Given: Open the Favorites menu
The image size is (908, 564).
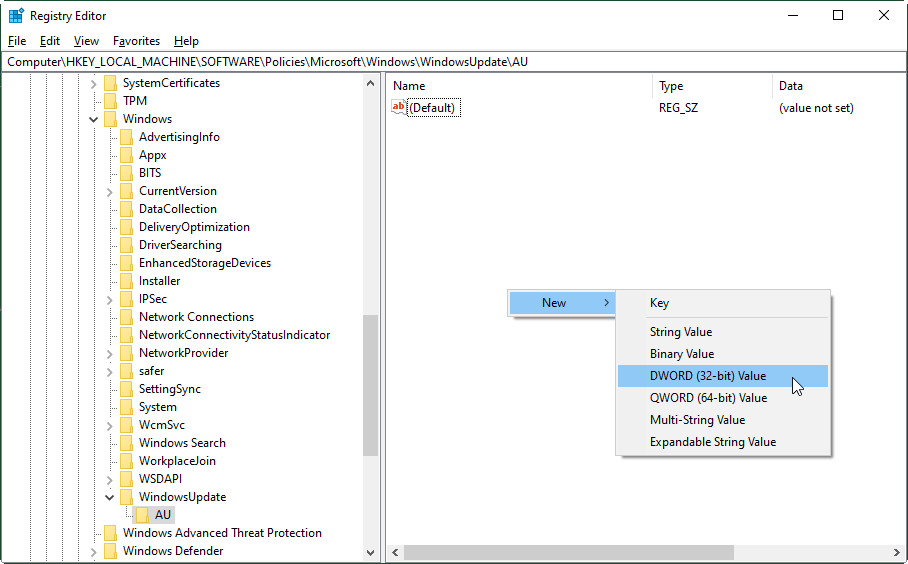Looking at the screenshot, I should point(136,41).
